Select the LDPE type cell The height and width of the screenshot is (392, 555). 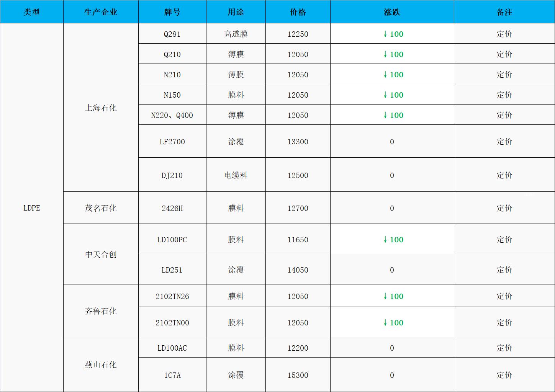[x=32, y=208]
